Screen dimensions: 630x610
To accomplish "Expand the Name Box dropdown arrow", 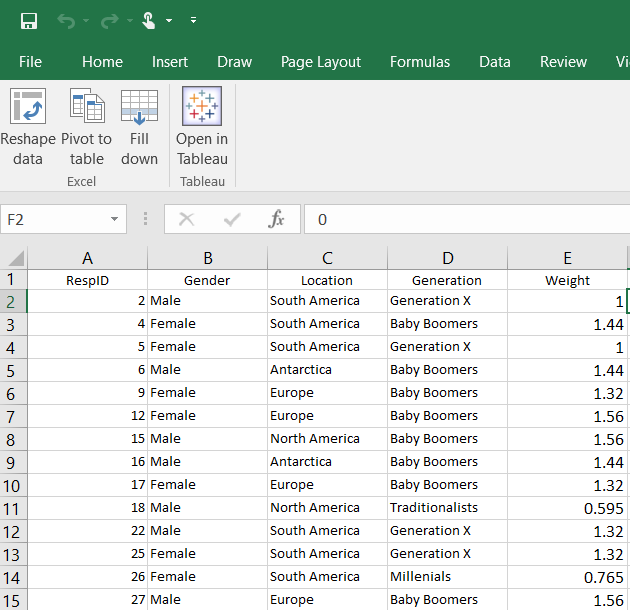I will click(115, 219).
